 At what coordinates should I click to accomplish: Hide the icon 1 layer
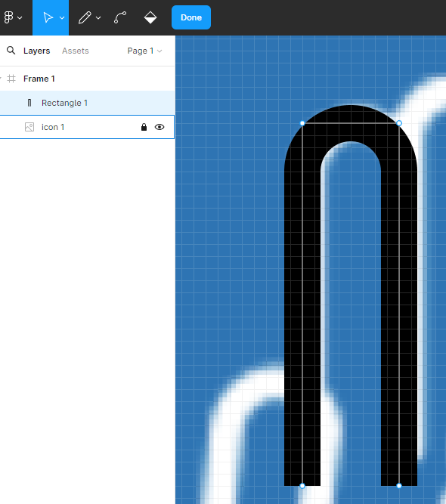160,127
